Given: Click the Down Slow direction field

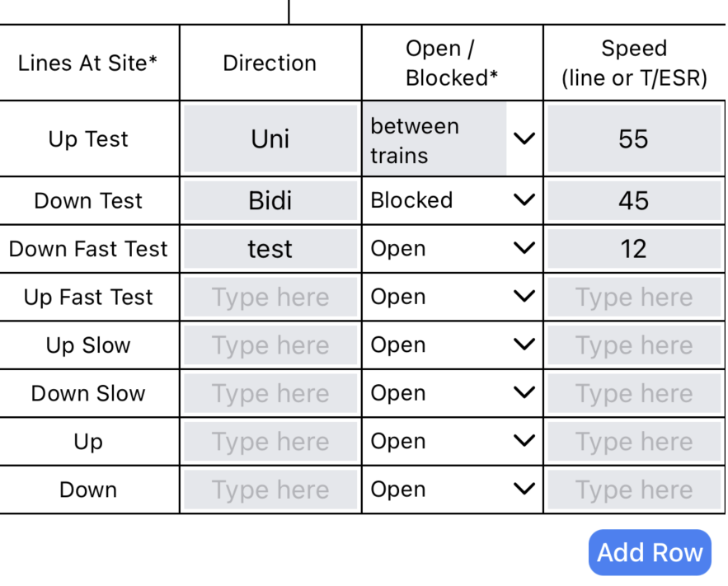Looking at the screenshot, I should click(x=270, y=393).
